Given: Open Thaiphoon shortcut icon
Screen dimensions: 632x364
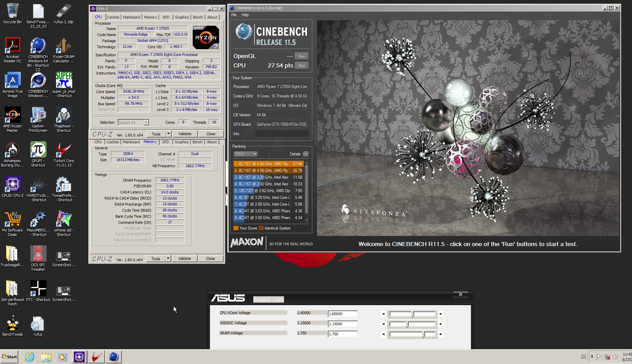Looking at the screenshot, I should coord(63,119).
